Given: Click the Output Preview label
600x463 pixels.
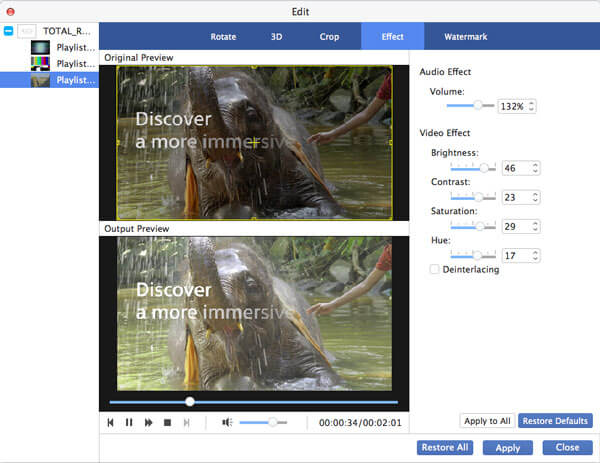Looking at the screenshot, I should (x=137, y=229).
